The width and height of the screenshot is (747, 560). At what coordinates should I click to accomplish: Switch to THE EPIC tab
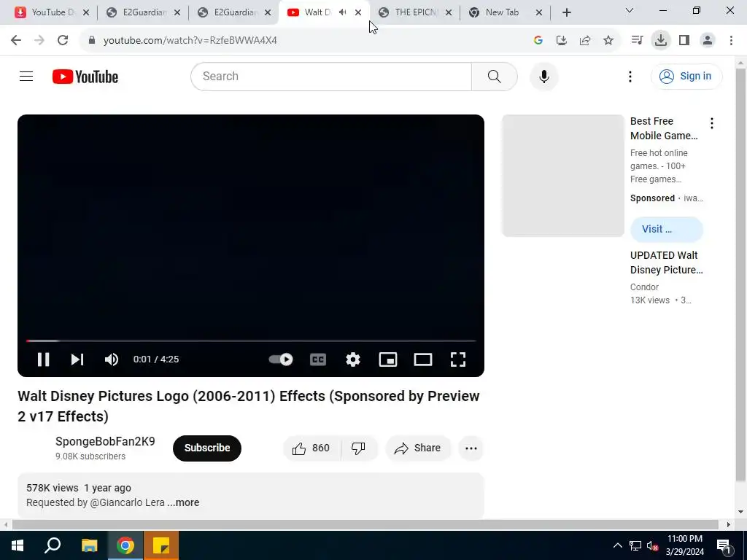[x=415, y=12]
